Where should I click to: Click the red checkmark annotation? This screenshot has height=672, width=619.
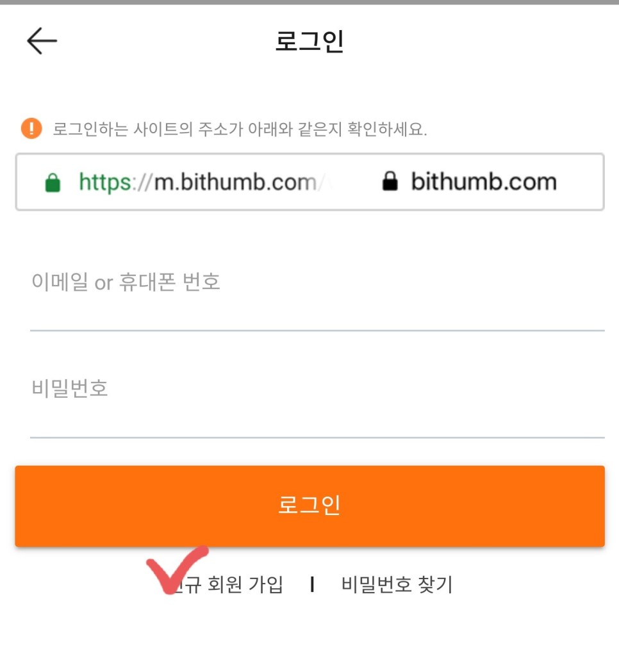(x=177, y=570)
